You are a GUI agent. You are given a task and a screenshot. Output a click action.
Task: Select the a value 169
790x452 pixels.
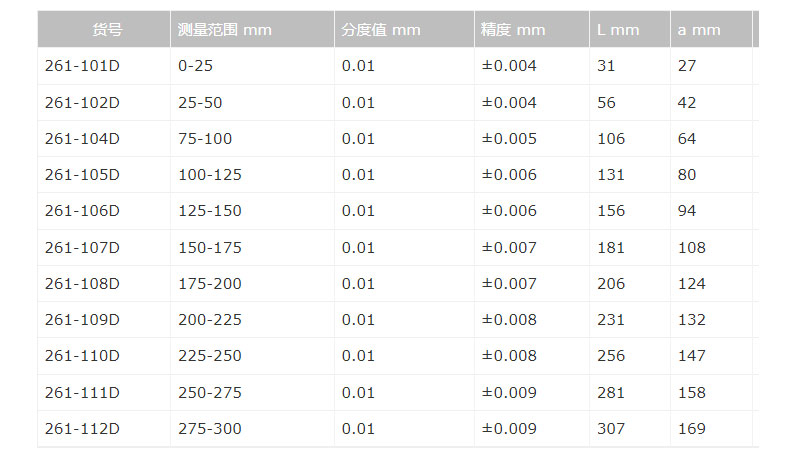click(x=691, y=429)
